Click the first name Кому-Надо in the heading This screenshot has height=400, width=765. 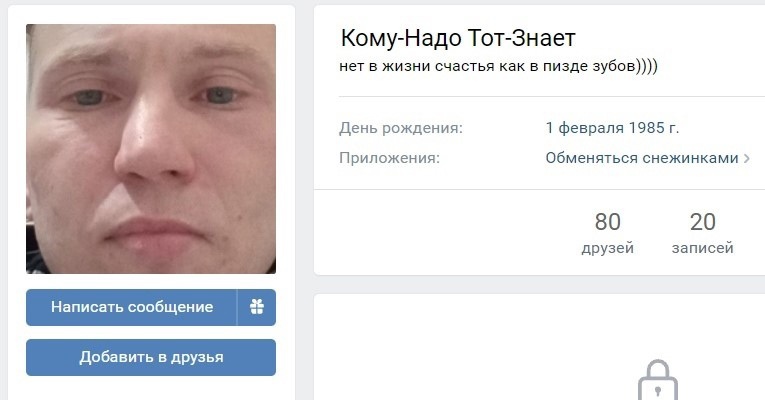coord(401,38)
